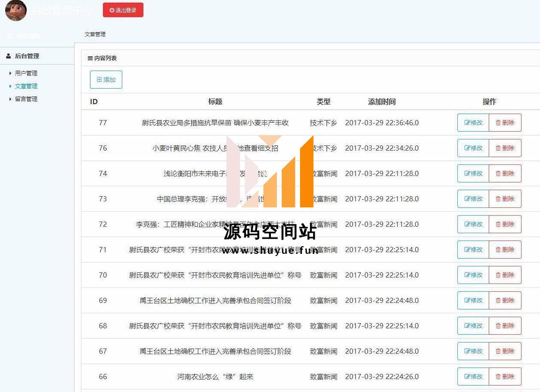Click the 后台管理 user icon
Viewport: 540px width, 392px height.
coord(9,56)
